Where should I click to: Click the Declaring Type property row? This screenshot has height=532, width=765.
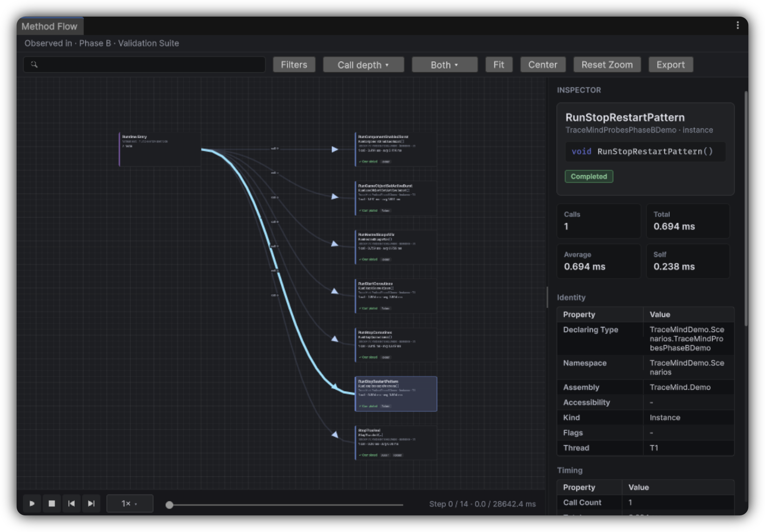coord(645,339)
